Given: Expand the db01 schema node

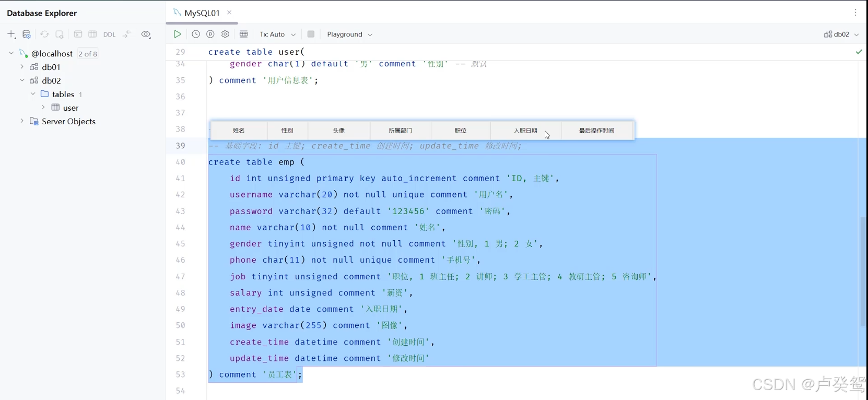Looking at the screenshot, I should pos(22,67).
